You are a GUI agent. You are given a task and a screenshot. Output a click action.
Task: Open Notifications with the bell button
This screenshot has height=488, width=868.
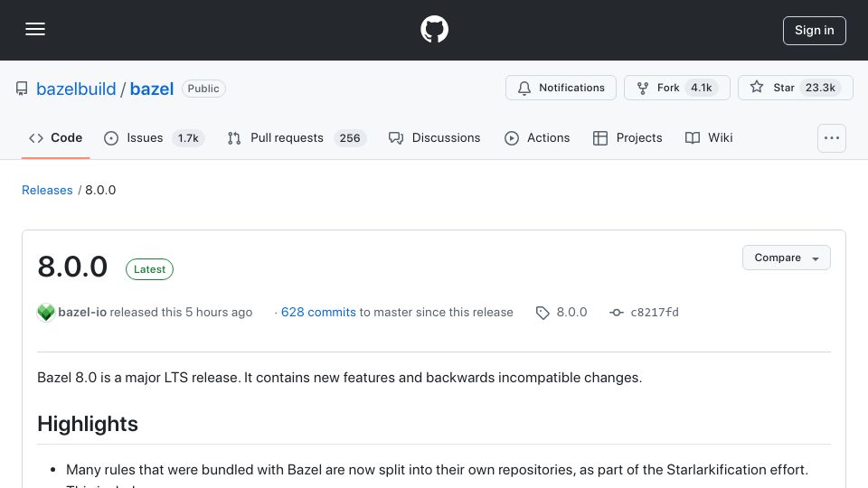pos(561,88)
